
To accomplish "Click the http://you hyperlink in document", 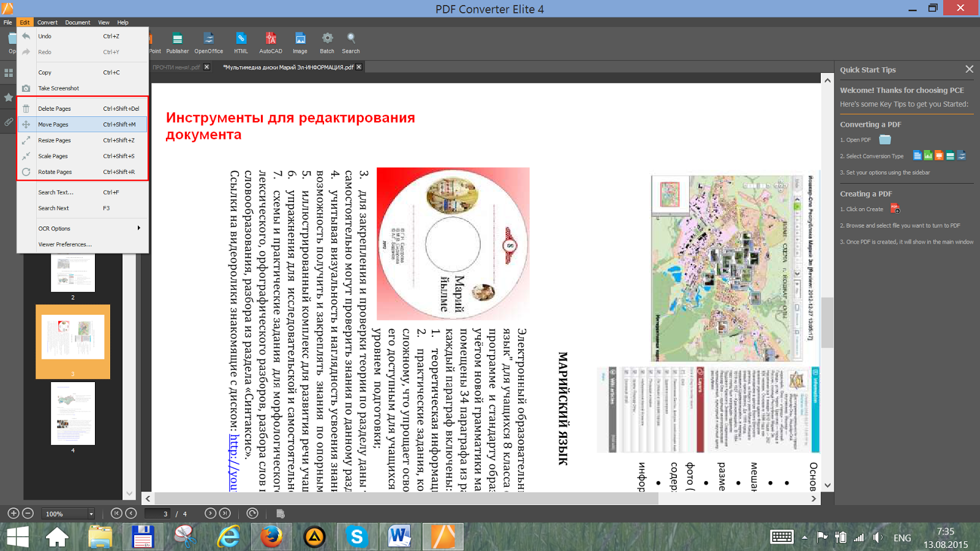I will (x=233, y=462).
